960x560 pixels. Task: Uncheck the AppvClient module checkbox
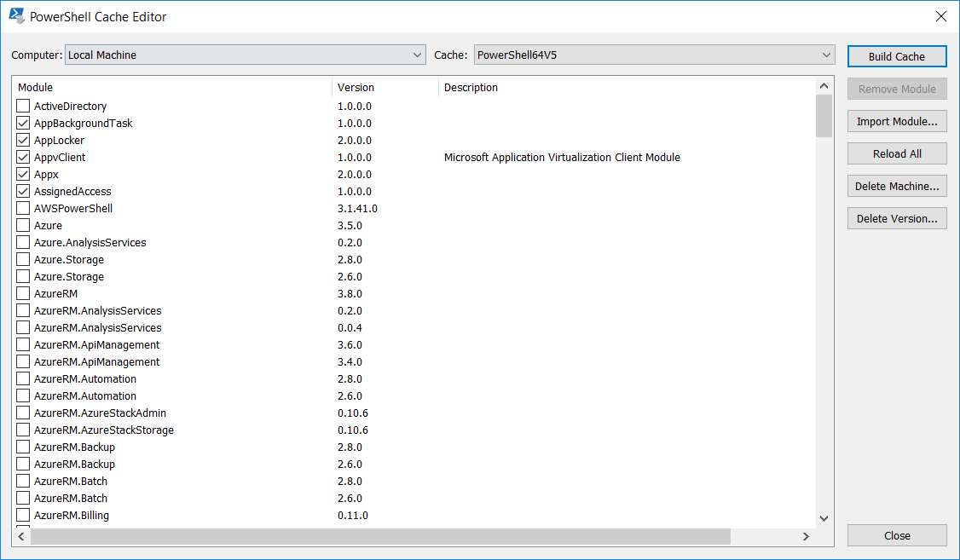(23, 158)
